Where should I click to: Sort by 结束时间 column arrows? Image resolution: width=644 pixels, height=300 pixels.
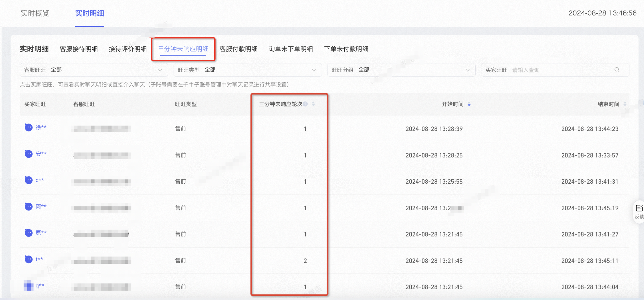625,104
